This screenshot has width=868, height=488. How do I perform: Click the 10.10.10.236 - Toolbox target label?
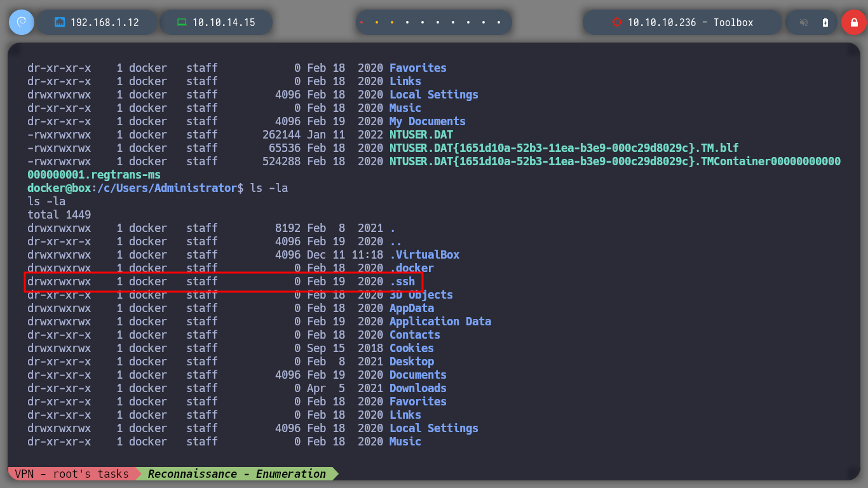[691, 22]
